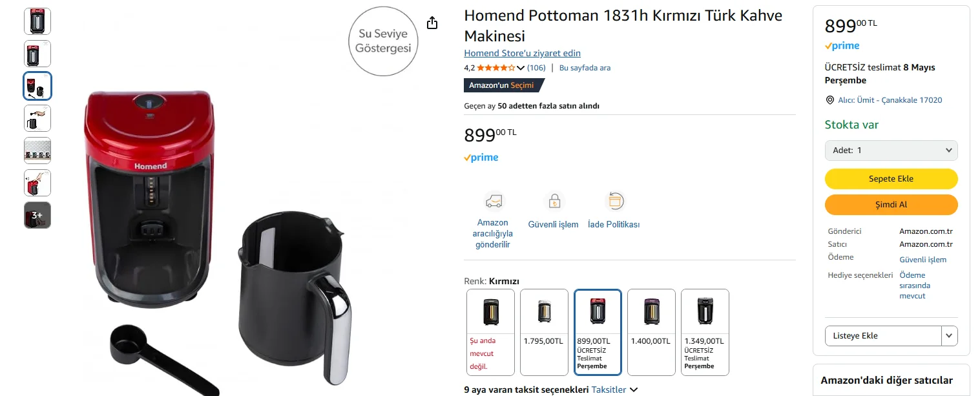Click the Sepete Ekle button

891,179
